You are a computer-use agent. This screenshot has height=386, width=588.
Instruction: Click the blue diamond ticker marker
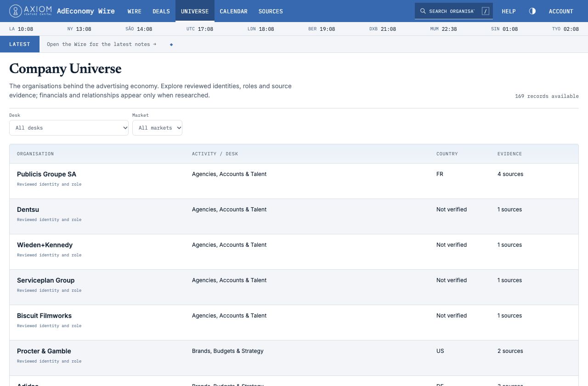tap(171, 45)
